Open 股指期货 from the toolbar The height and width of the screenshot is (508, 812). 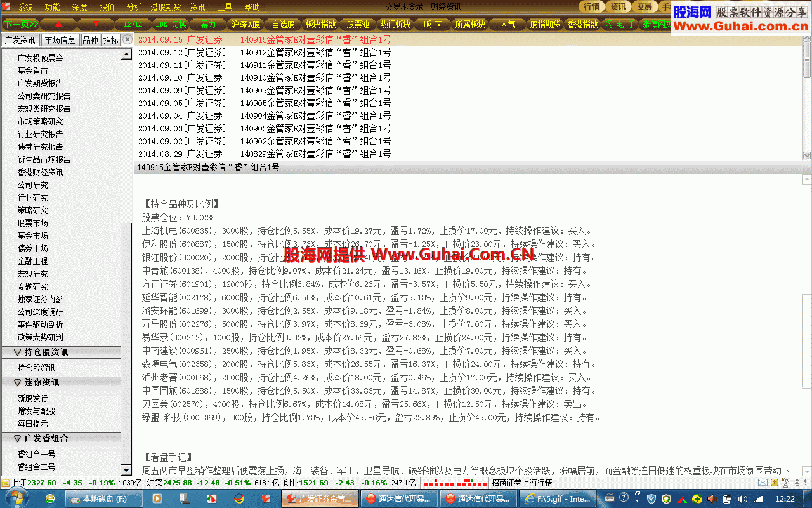pos(545,24)
